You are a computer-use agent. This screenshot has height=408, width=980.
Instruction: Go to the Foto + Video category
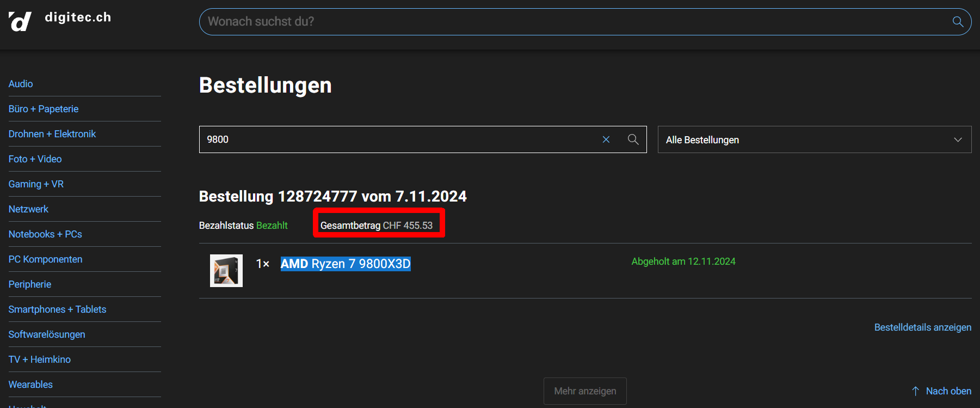(x=35, y=159)
